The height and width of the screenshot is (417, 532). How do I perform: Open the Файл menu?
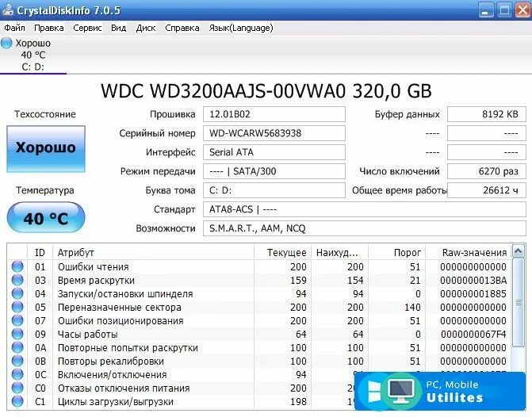pos(14,28)
